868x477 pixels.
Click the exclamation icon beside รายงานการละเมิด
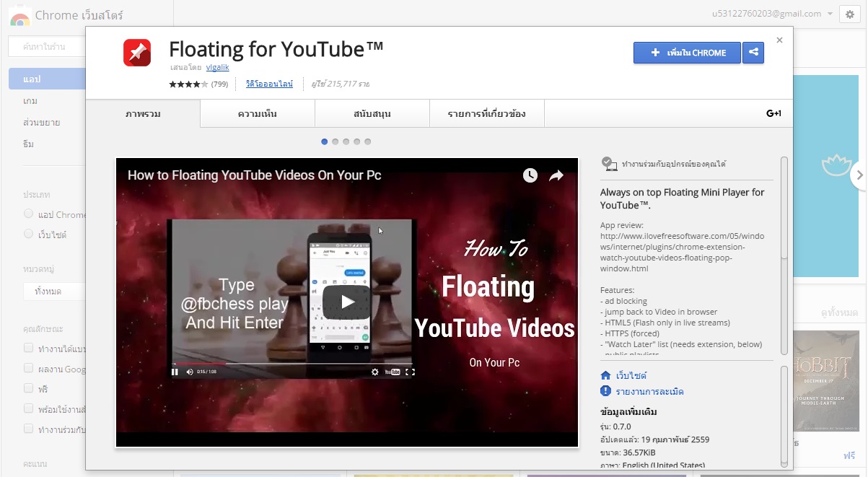pyautogui.click(x=606, y=391)
